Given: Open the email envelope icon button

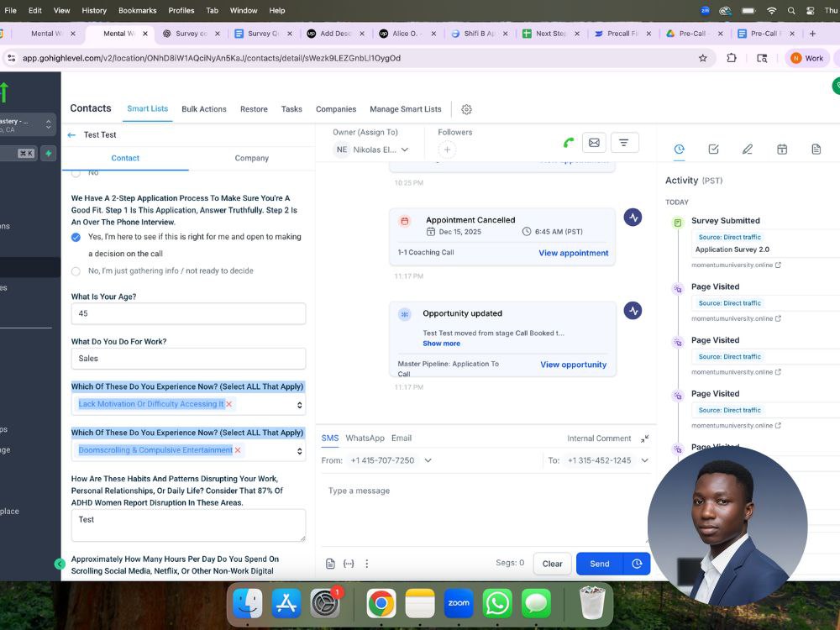Looking at the screenshot, I should 594,143.
